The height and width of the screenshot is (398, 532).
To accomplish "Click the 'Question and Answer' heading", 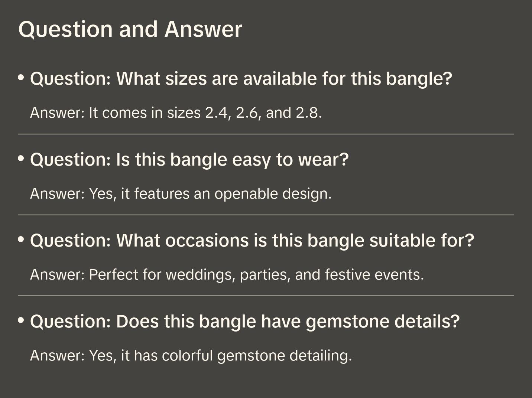I will 130,29.
